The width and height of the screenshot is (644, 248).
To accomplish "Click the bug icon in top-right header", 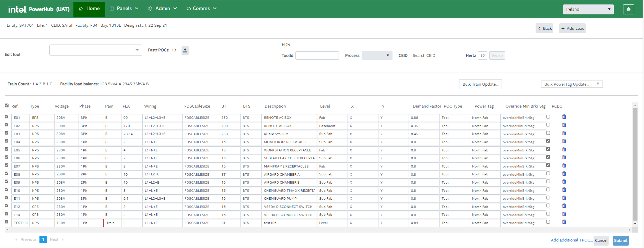I will click(628, 9).
